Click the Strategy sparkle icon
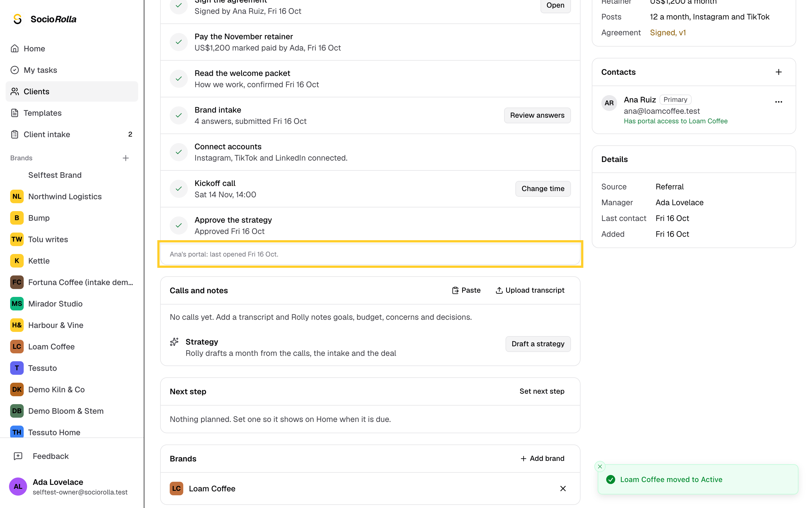This screenshot has width=812, height=508. click(x=174, y=342)
